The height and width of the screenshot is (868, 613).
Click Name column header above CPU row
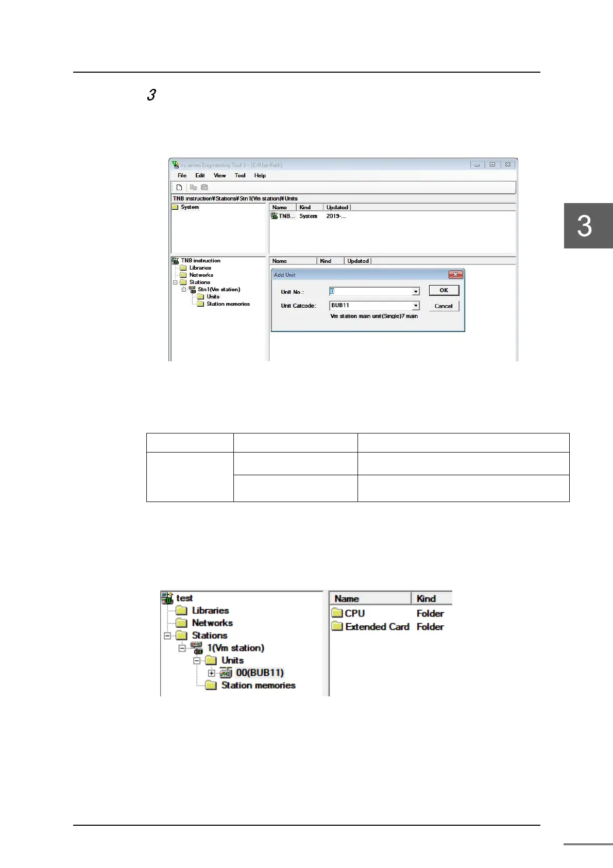(370, 598)
